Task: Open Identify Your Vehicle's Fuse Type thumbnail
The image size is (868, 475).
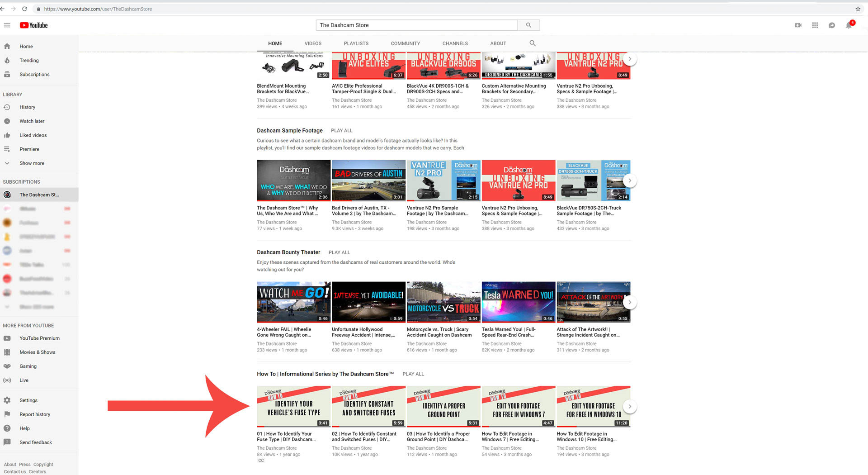Action: click(293, 406)
